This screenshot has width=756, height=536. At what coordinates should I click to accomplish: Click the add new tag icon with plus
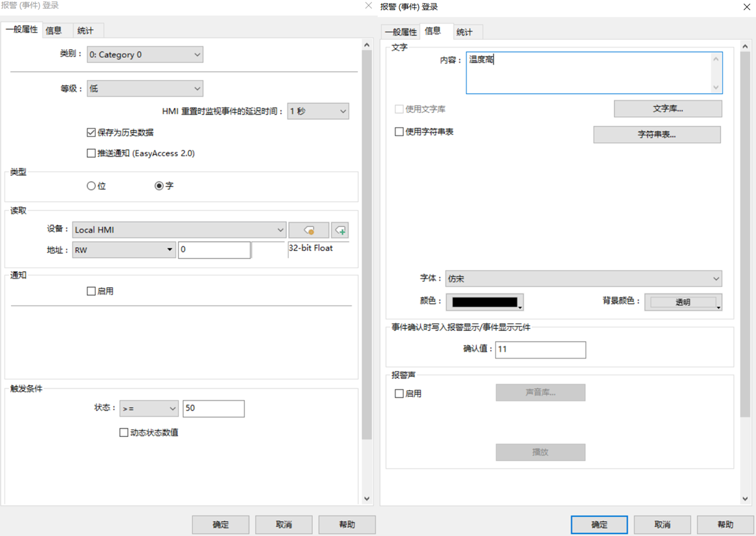pyautogui.click(x=340, y=230)
